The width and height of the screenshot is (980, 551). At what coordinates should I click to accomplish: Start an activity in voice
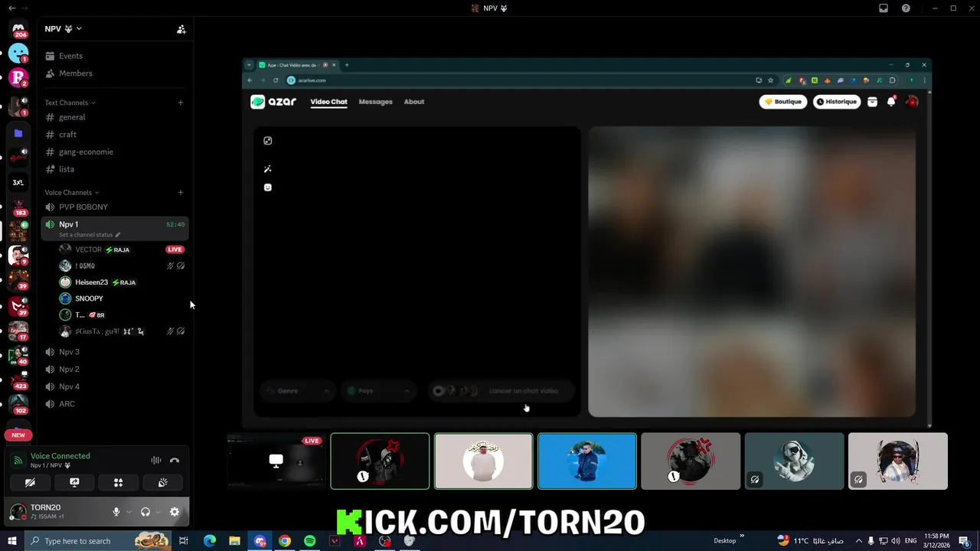(119, 483)
